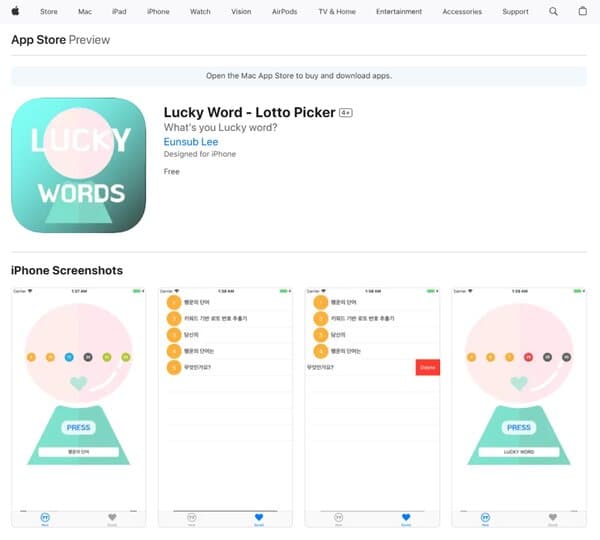Click the 4+ age rating badge
This screenshot has width=600, height=540.
pyautogui.click(x=346, y=113)
